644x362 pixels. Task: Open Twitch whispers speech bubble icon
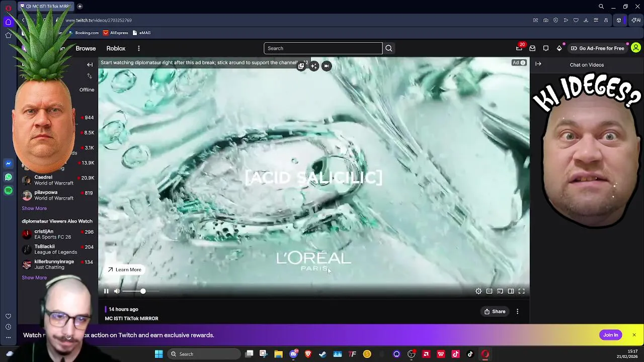pyautogui.click(x=546, y=48)
